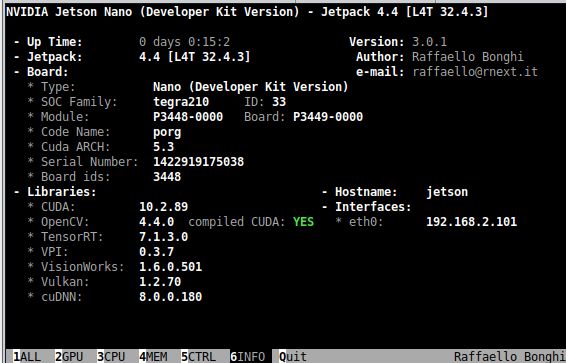Click the cuDNN version 8.0.0.180
566x363 pixels.
(x=170, y=297)
